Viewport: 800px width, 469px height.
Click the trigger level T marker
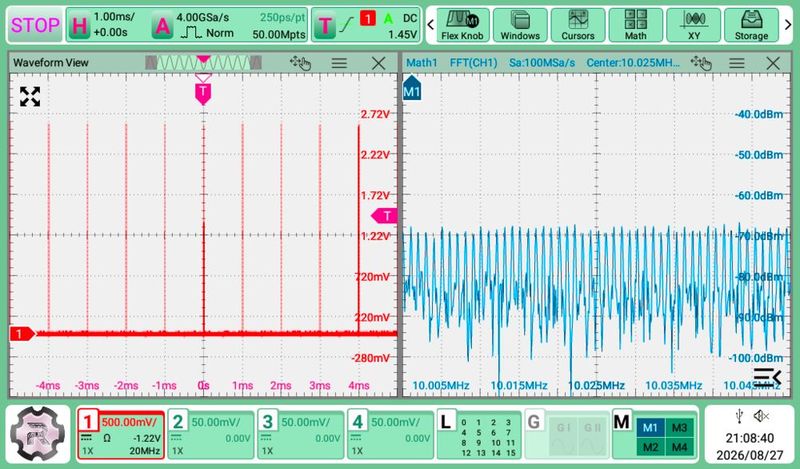pyautogui.click(x=384, y=216)
